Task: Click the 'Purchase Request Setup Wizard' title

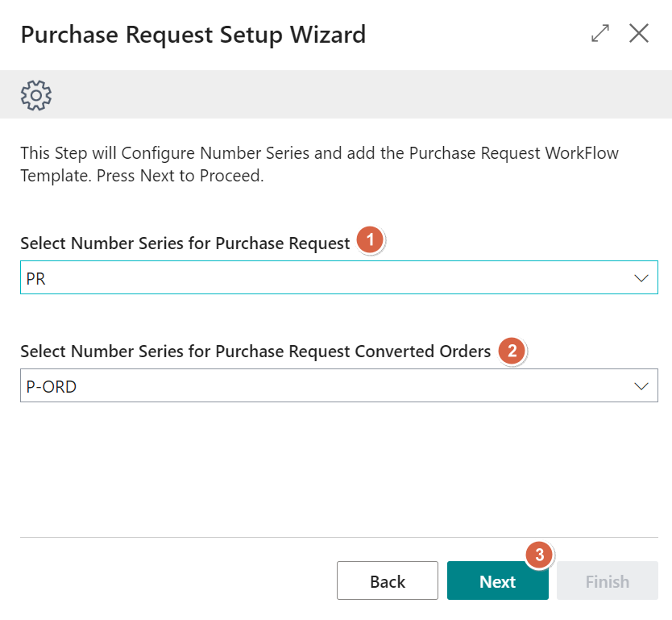Action: pos(193,35)
